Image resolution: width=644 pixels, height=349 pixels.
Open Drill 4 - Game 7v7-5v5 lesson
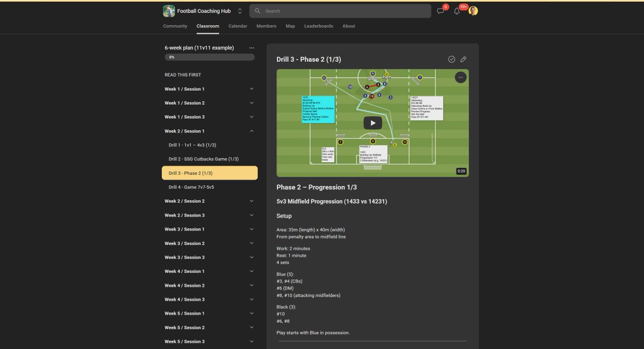[210, 187]
